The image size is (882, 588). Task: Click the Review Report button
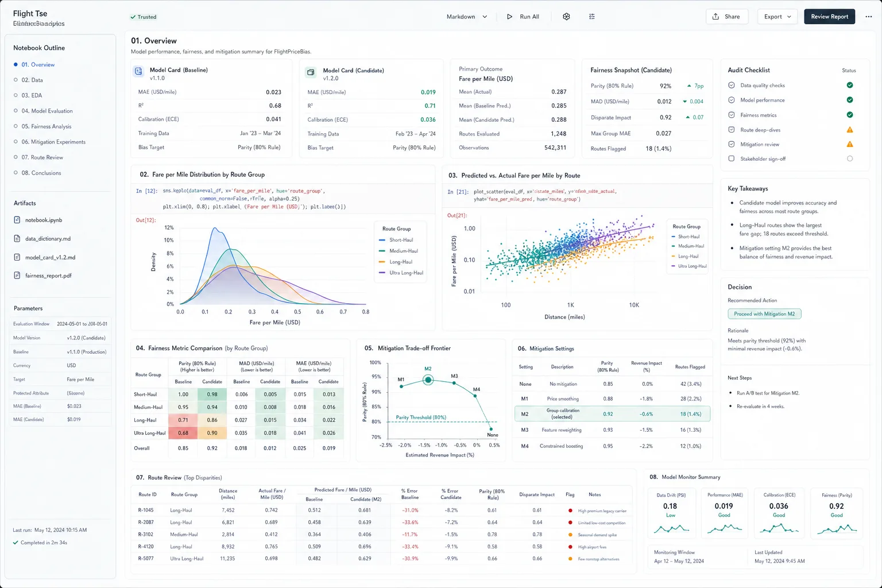829,17
